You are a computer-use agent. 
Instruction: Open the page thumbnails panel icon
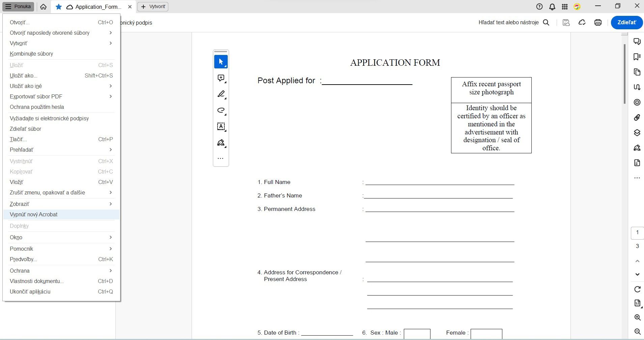(637, 72)
